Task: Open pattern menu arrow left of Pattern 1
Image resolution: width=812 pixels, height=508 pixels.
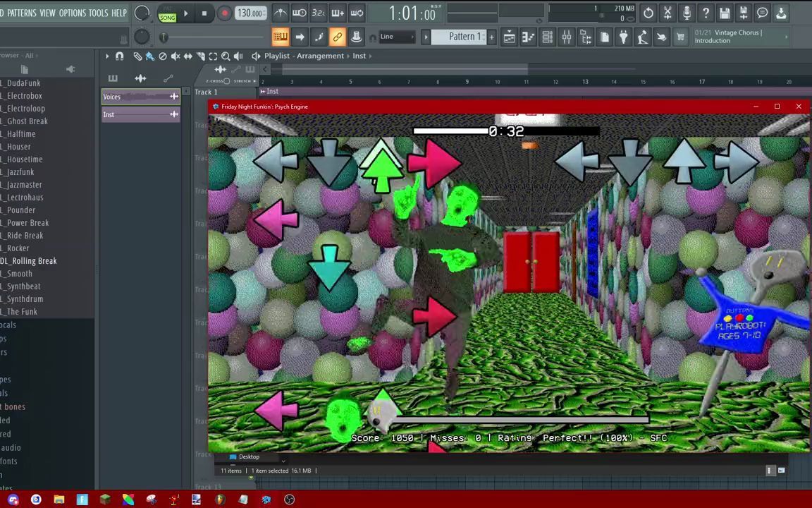Action: [x=426, y=37]
